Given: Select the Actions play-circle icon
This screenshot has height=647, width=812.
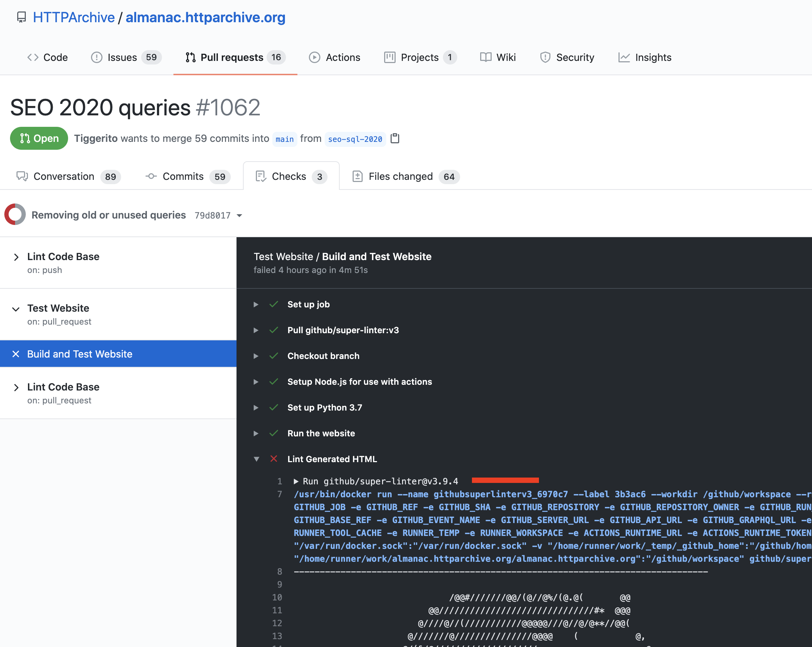Looking at the screenshot, I should coord(315,57).
